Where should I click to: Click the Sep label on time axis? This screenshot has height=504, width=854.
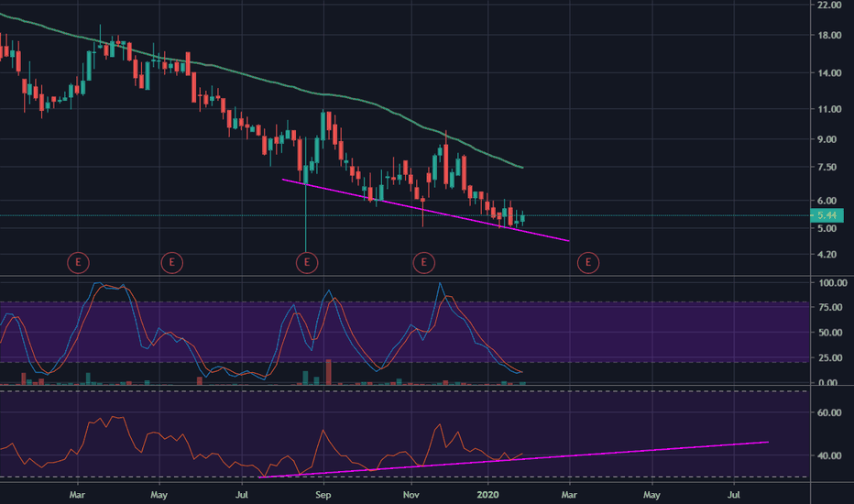[323, 495]
